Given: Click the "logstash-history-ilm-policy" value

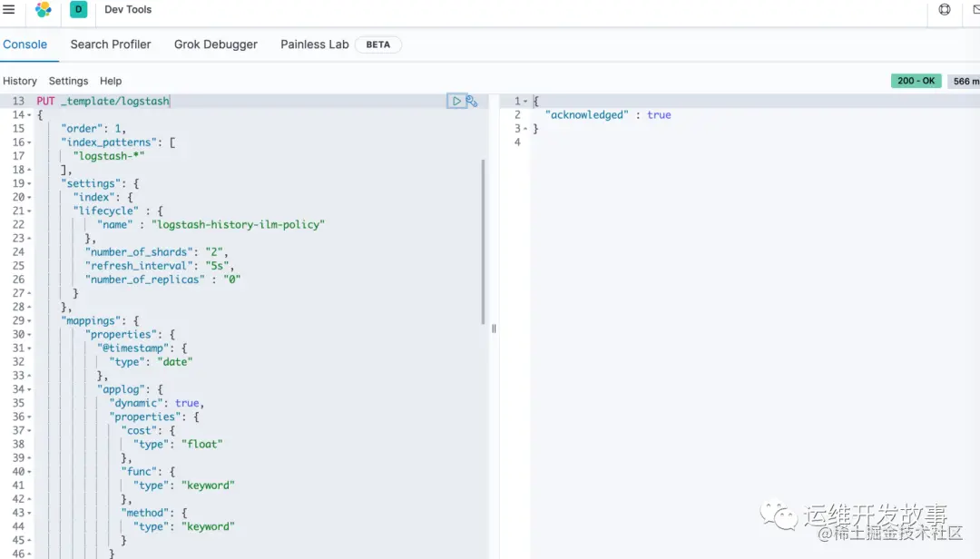Looking at the screenshot, I should click(238, 224).
